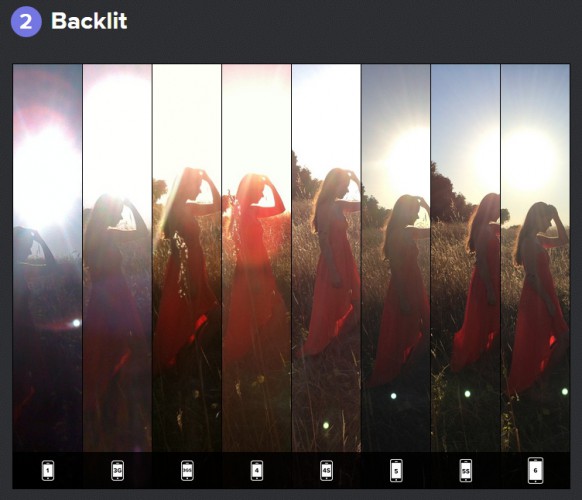This screenshot has height=500, width=582.
Task: Open the iPhone 5 backlit photo strip
Action: point(396,258)
